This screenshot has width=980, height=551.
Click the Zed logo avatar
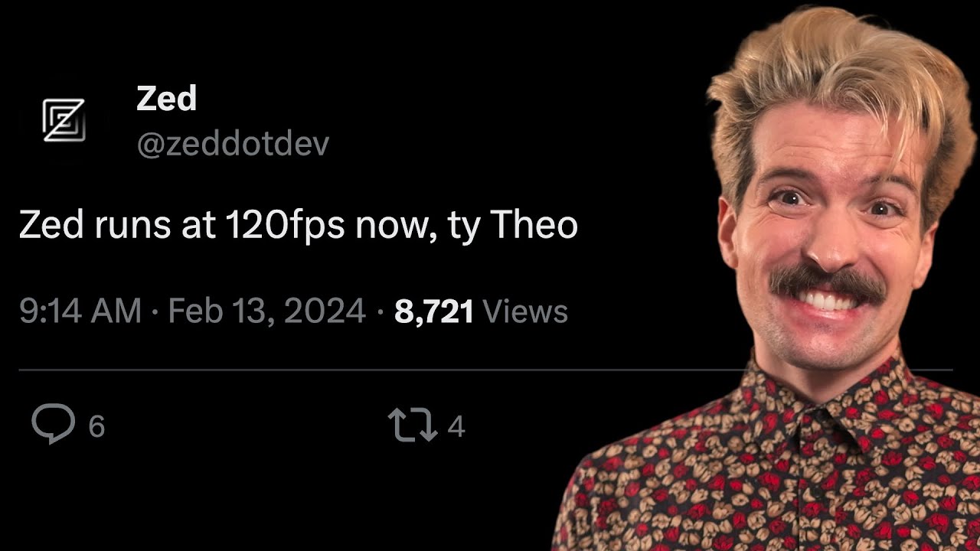[x=64, y=120]
